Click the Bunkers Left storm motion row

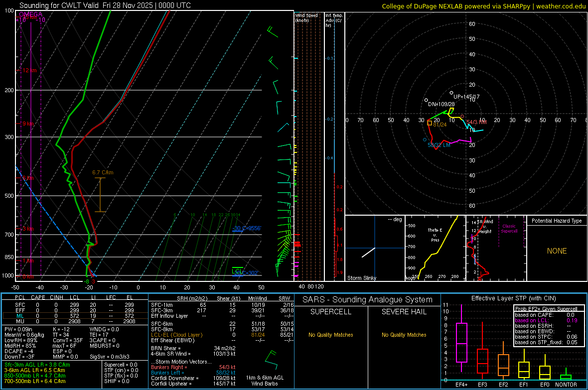[x=193, y=373]
